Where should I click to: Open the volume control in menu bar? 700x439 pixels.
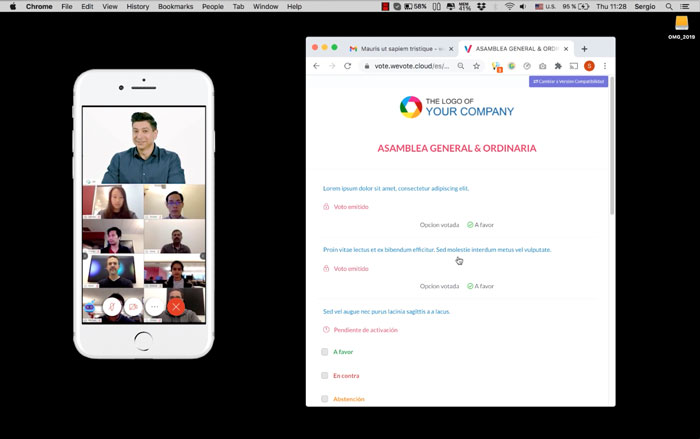[x=523, y=6]
